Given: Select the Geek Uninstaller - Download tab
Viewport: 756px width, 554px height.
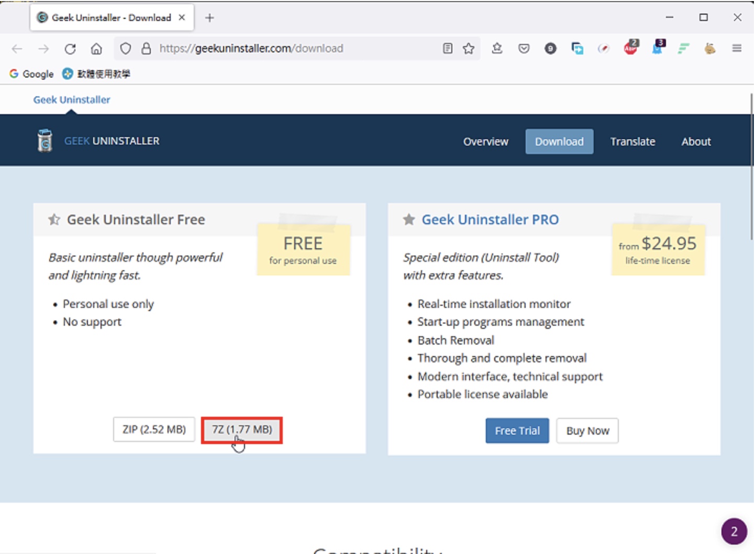Looking at the screenshot, I should (112, 18).
